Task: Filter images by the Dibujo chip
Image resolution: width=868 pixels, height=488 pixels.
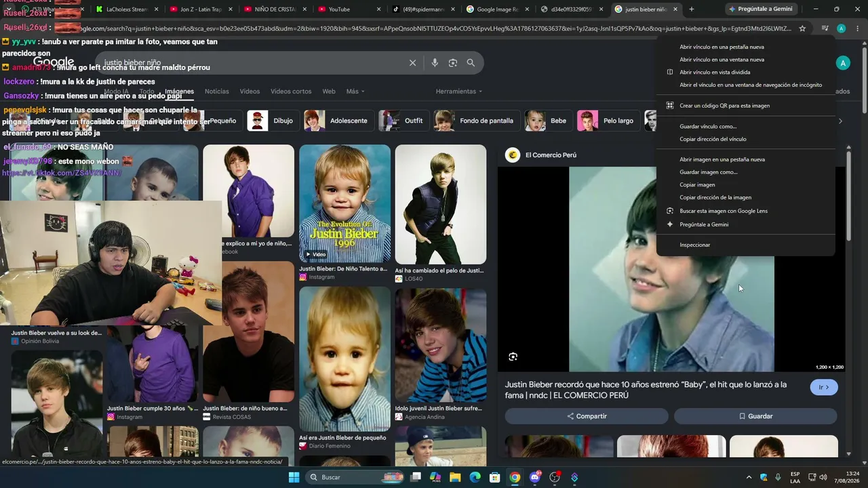Action: 273,121
